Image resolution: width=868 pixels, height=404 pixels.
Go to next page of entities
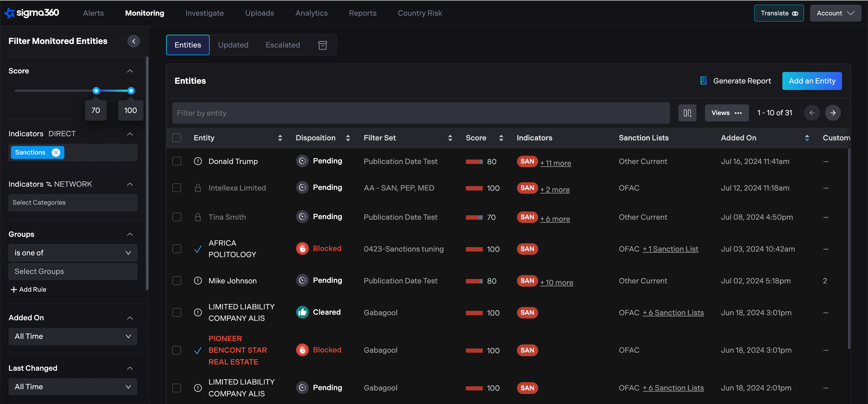833,113
